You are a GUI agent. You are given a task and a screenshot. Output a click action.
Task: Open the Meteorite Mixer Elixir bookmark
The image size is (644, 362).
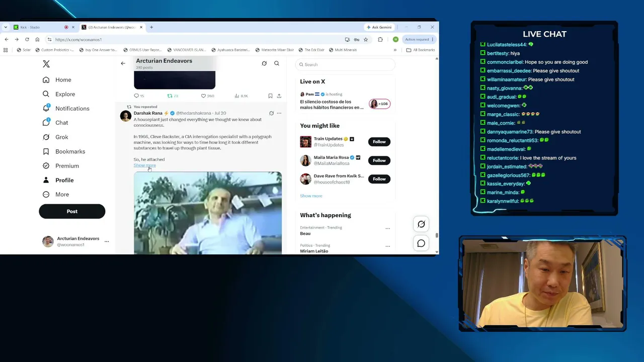click(275, 50)
